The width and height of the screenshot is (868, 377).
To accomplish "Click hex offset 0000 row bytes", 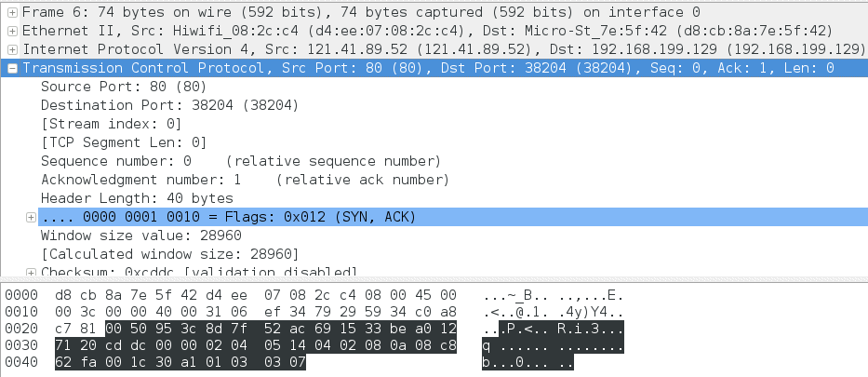I will point(256,295).
